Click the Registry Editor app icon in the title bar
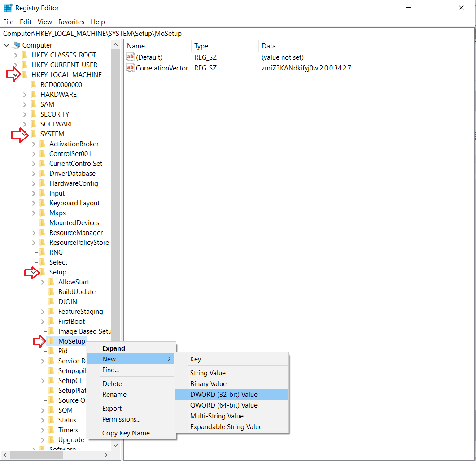The height and width of the screenshot is (461, 476). point(8,8)
